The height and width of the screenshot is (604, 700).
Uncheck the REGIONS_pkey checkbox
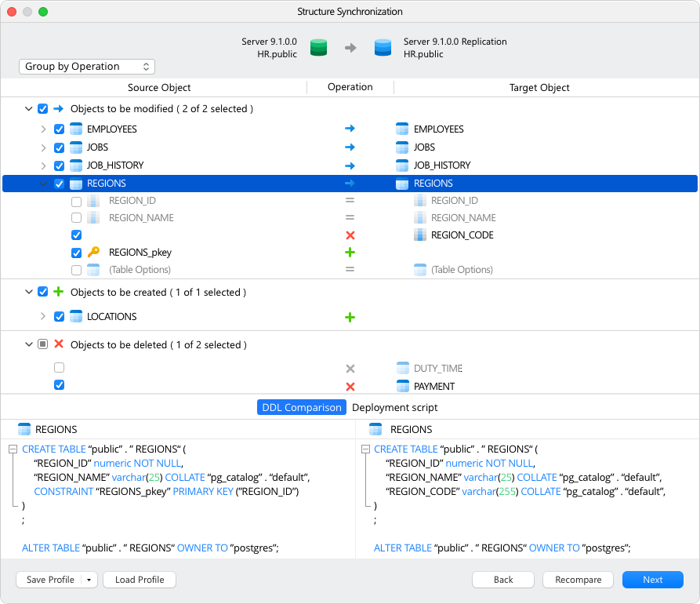[76, 253]
